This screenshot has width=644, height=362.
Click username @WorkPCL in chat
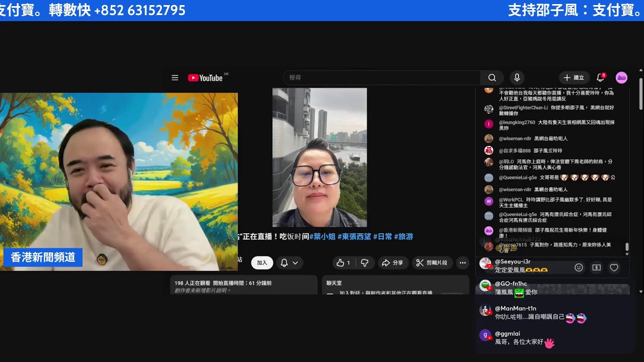[511, 200]
